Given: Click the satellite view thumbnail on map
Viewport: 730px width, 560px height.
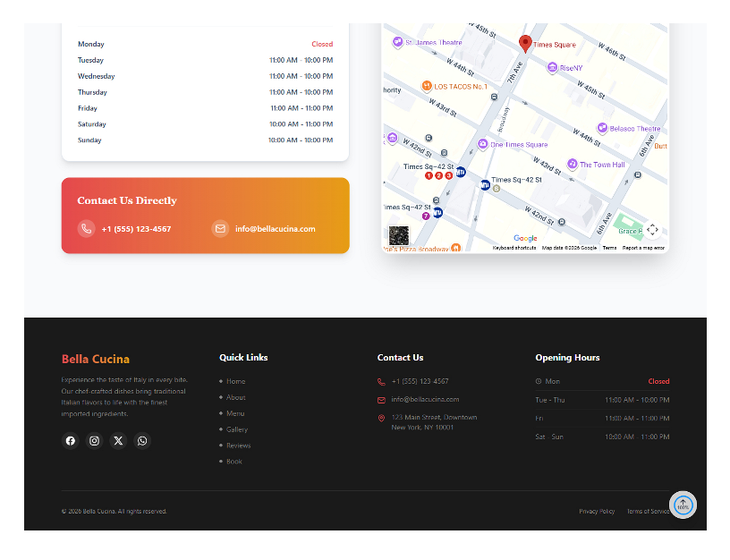Looking at the screenshot, I should (399, 235).
